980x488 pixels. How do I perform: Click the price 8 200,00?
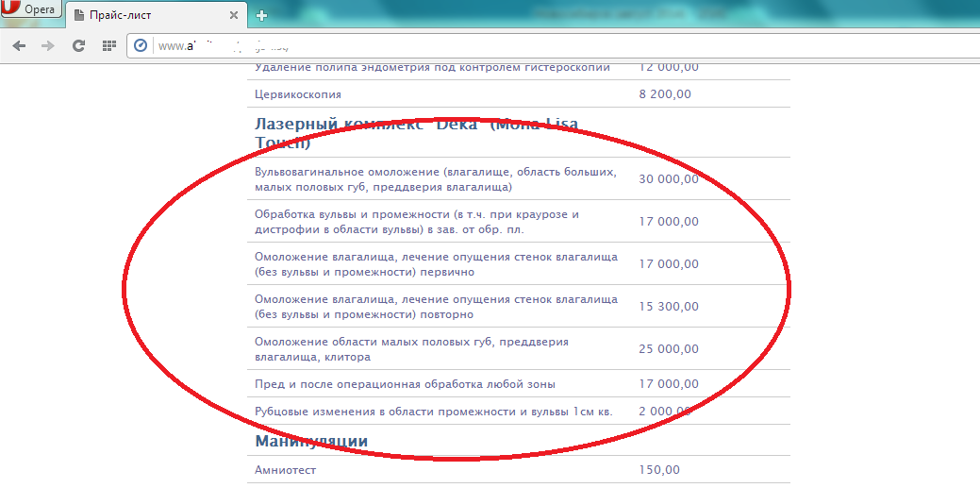click(665, 94)
